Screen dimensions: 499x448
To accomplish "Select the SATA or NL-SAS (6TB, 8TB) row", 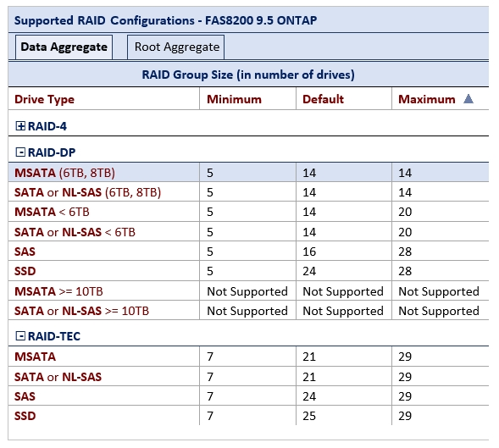I will 248,192.
